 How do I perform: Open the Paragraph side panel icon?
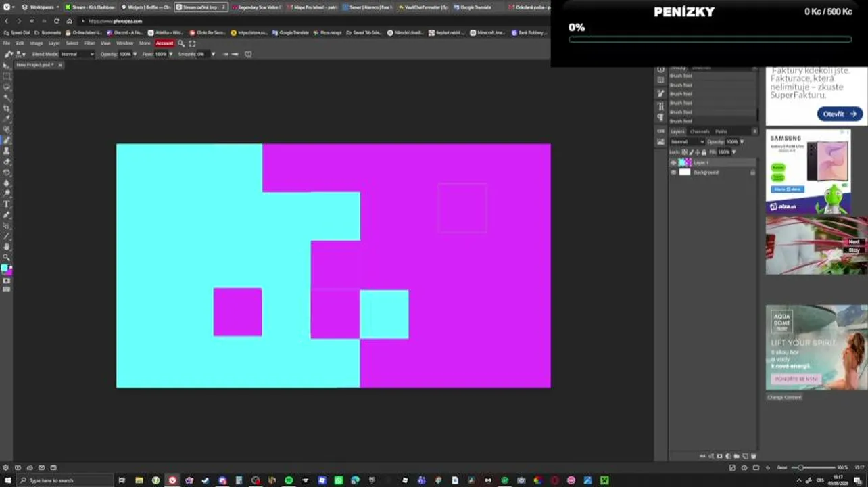pyautogui.click(x=660, y=118)
